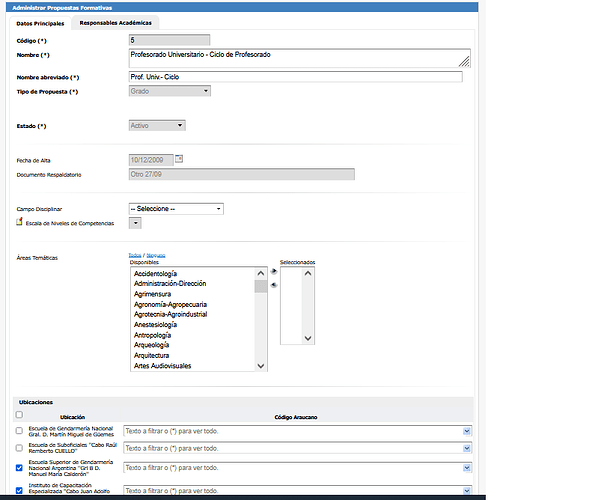Select Antropología in Disponibles list
The height and width of the screenshot is (500, 613).
click(152, 335)
